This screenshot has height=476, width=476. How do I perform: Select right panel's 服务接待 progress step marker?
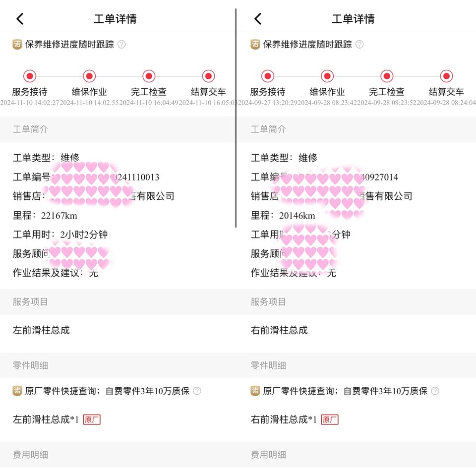268,76
